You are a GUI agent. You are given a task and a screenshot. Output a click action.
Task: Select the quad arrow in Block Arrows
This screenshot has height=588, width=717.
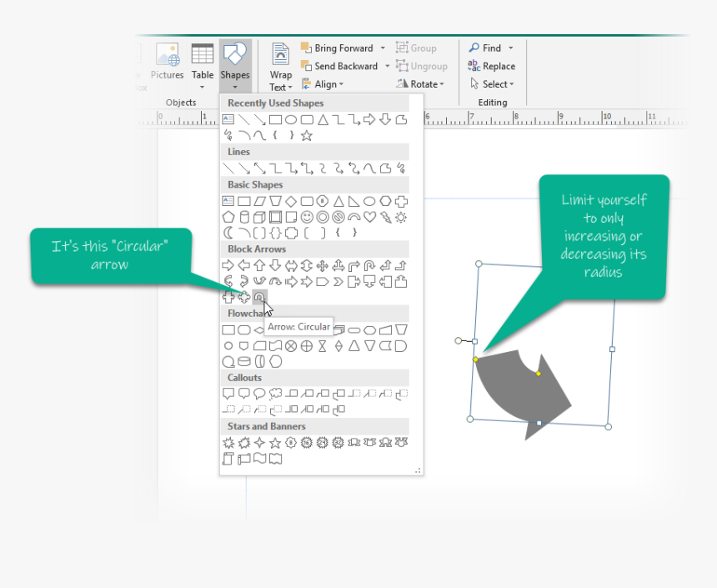coord(323,266)
